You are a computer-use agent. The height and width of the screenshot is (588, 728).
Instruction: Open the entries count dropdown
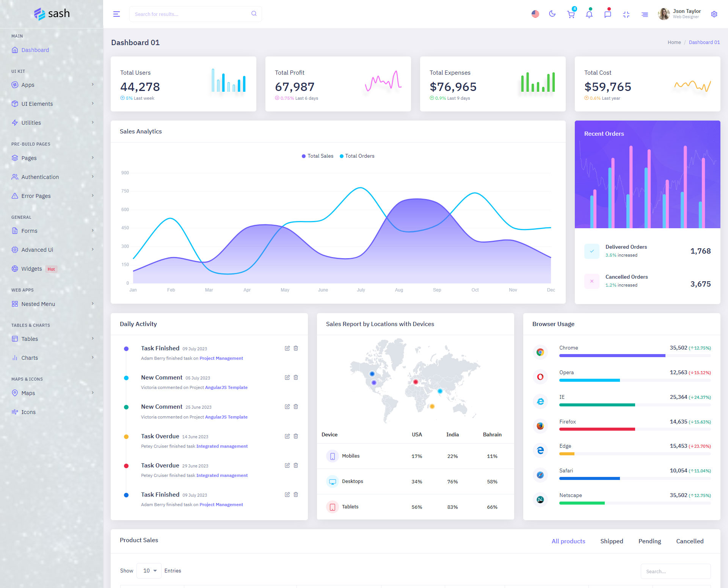[x=149, y=571]
